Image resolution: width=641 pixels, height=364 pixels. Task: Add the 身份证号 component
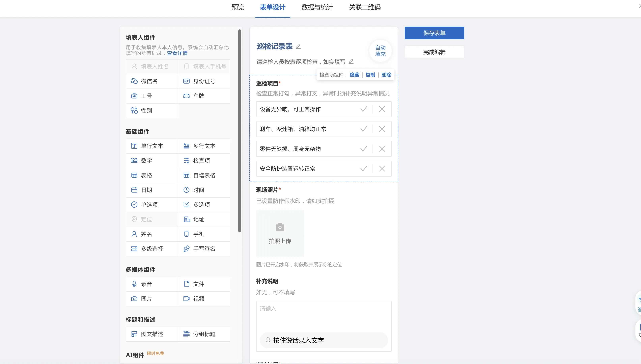(204, 81)
